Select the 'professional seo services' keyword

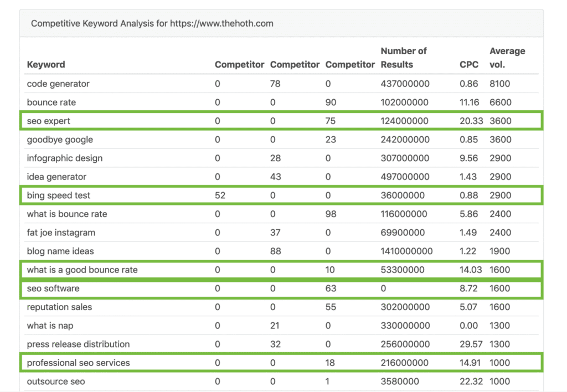coord(78,363)
